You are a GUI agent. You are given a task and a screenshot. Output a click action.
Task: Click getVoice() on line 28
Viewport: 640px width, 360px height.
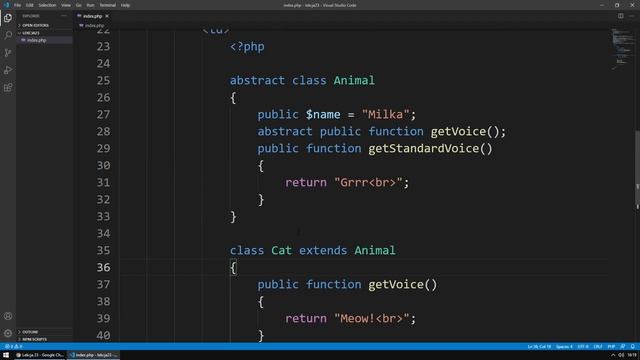tap(465, 131)
